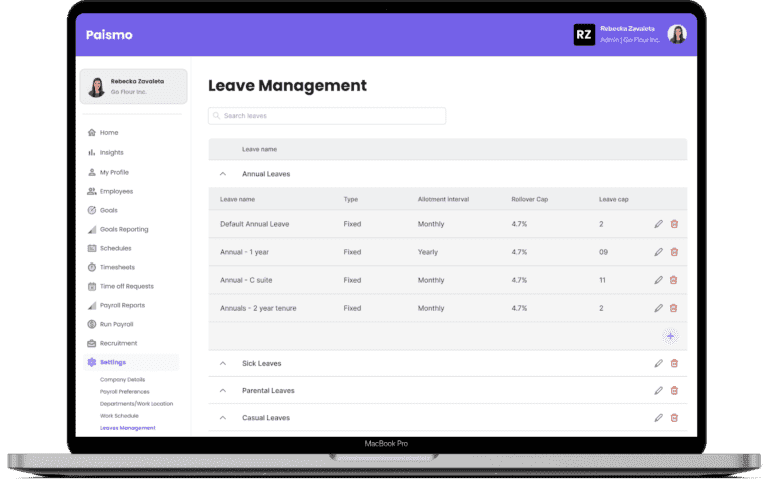Open Leaves Management settings link
Viewport: 768px width, 480px height.
pyautogui.click(x=127, y=428)
